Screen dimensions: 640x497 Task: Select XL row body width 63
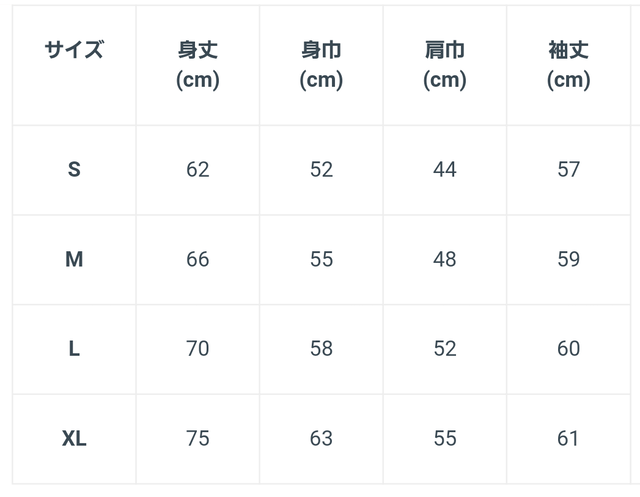pos(321,439)
